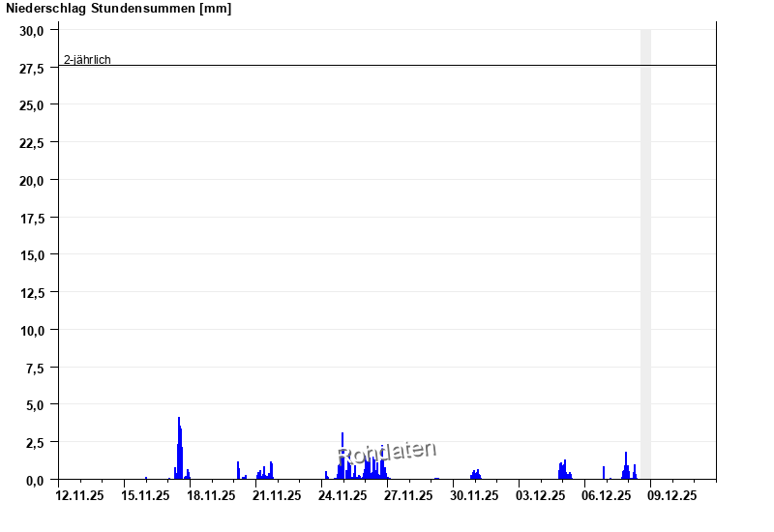774x532 pixels.
Task: Click the date label 09.12.25
Action: coord(671,495)
